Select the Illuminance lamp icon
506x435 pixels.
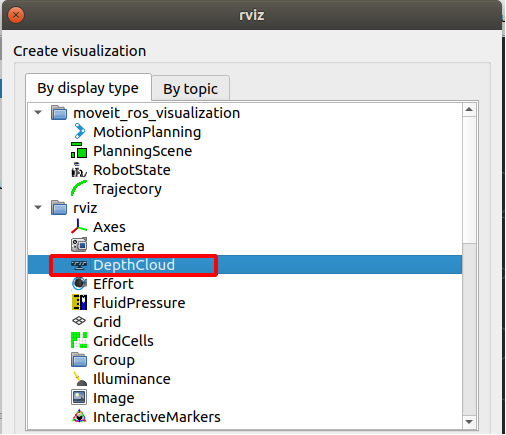[79, 379]
